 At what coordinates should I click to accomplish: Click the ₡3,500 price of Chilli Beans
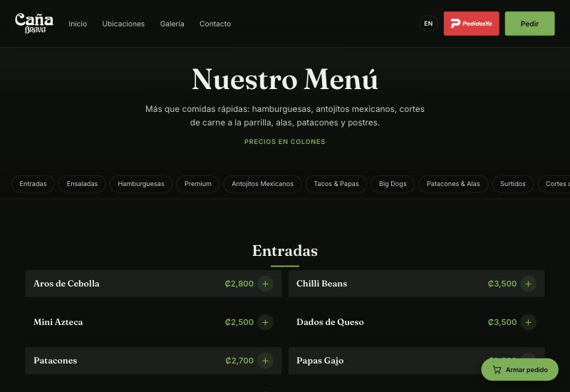tap(502, 284)
